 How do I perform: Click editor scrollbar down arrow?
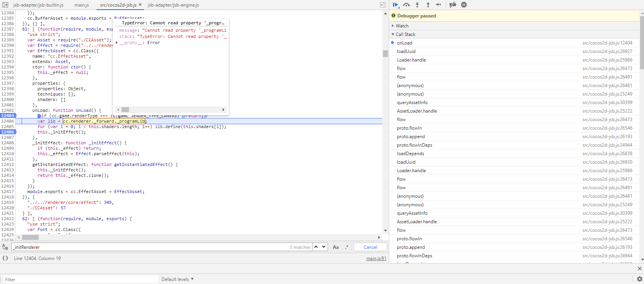point(385,231)
